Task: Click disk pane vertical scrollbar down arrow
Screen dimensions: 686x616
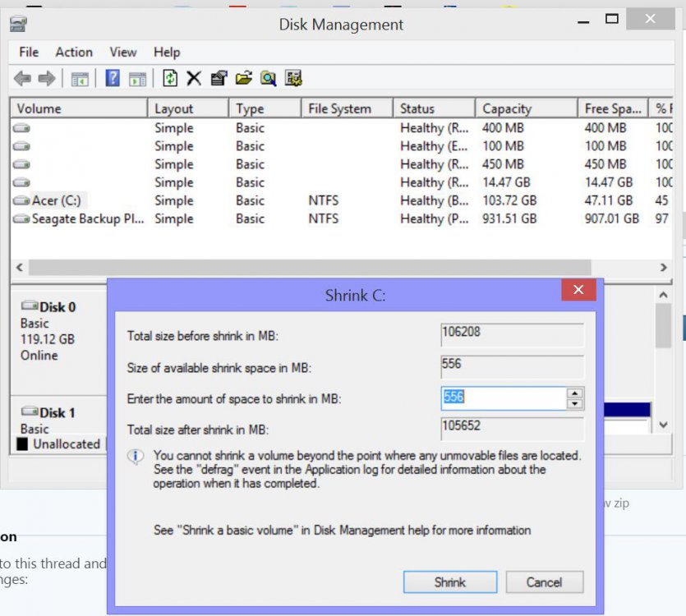Action: [x=663, y=425]
